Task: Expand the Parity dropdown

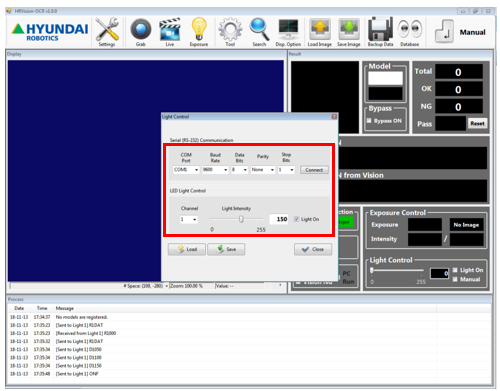Action: 263,170
